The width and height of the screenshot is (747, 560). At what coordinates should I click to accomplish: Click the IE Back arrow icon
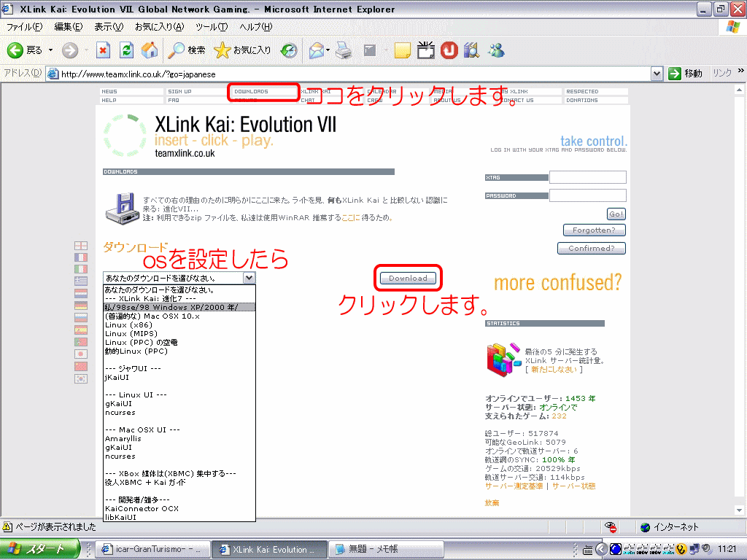tap(15, 50)
